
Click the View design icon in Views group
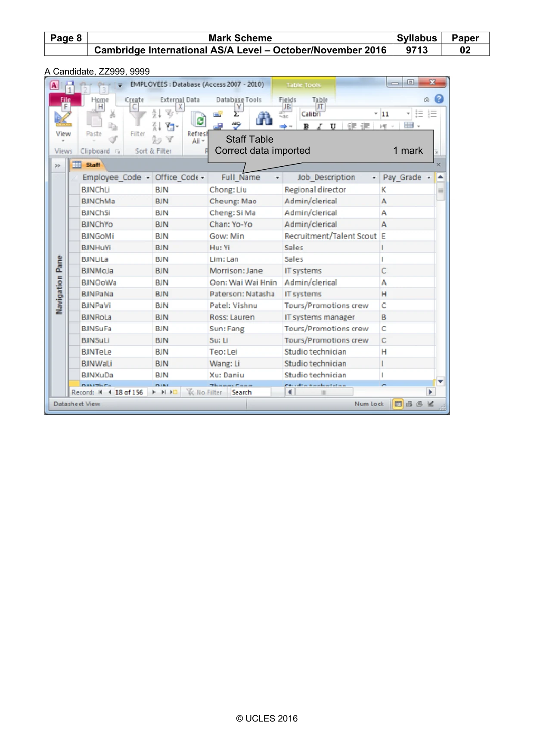pyautogui.click(x=63, y=120)
